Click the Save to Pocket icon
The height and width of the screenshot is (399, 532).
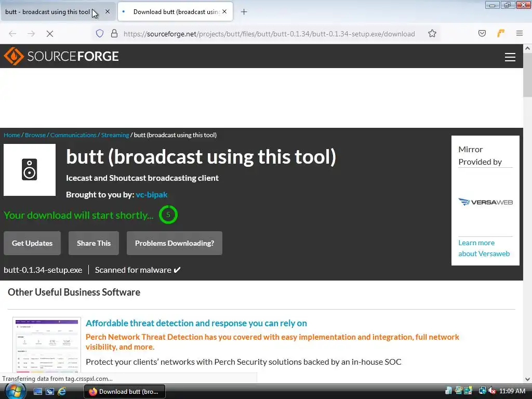[482, 33]
